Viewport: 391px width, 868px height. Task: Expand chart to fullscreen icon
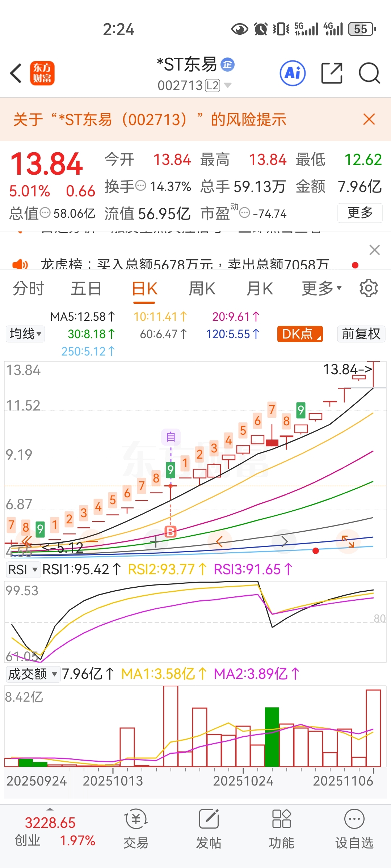(x=348, y=541)
